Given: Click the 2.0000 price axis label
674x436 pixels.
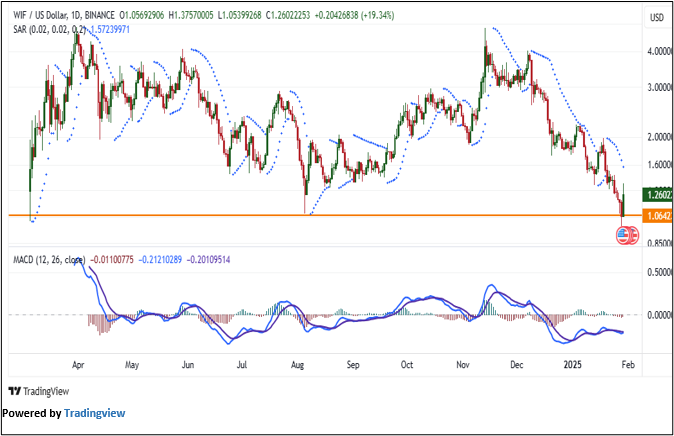Looking at the screenshot, I should coord(659,137).
